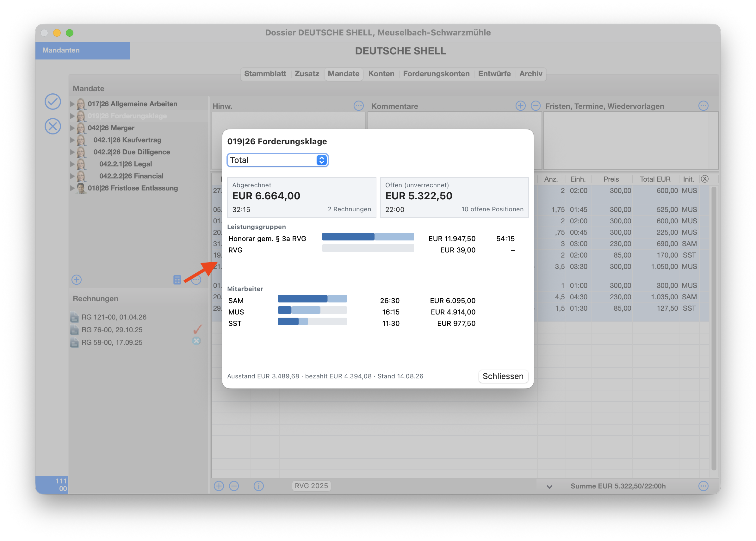This screenshot has width=756, height=541.
Task: Click the circled X icon in table header
Action: (x=705, y=179)
